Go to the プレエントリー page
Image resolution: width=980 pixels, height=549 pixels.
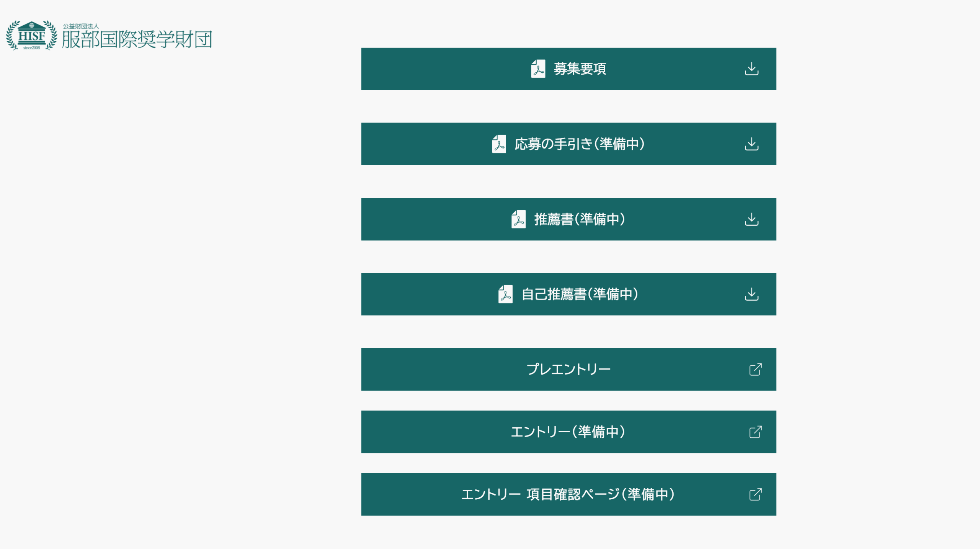568,370
